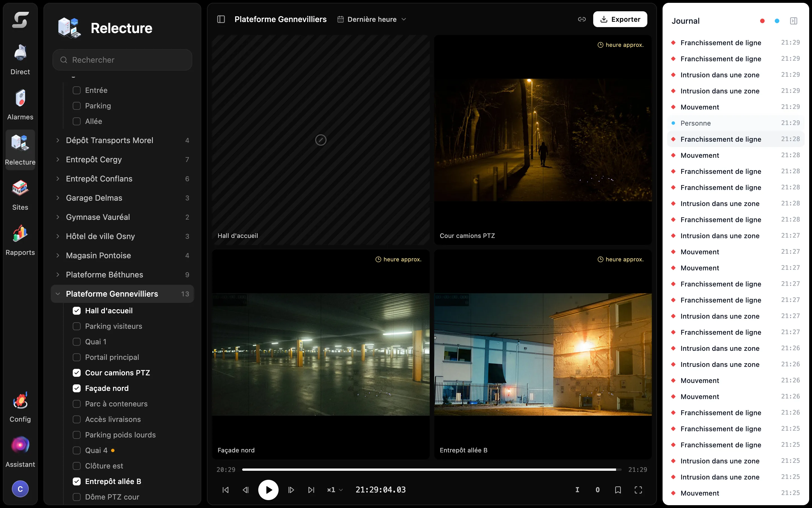Open the Alarmes section

(x=20, y=104)
